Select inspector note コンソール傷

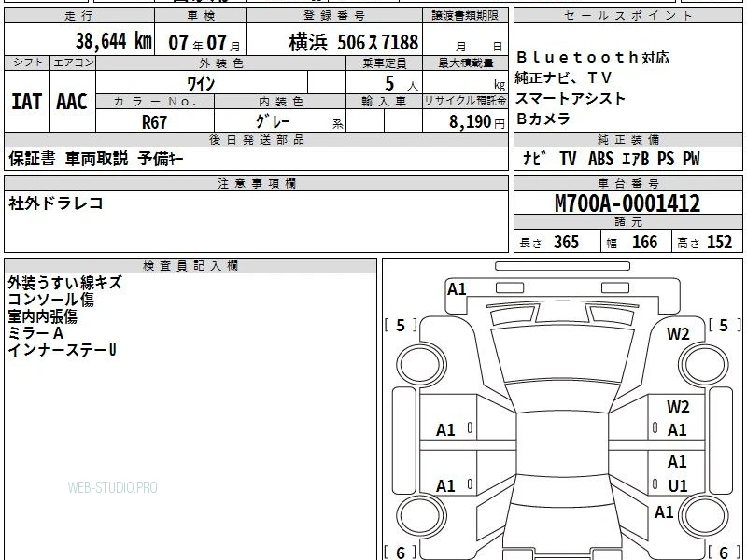[51, 300]
